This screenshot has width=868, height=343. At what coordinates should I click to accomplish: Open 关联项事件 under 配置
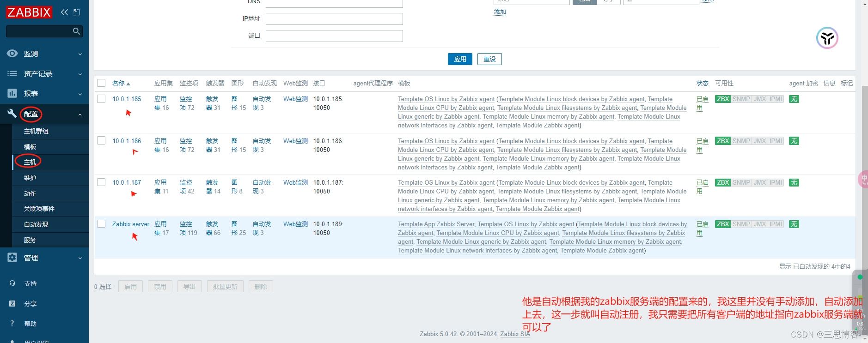[x=39, y=209]
